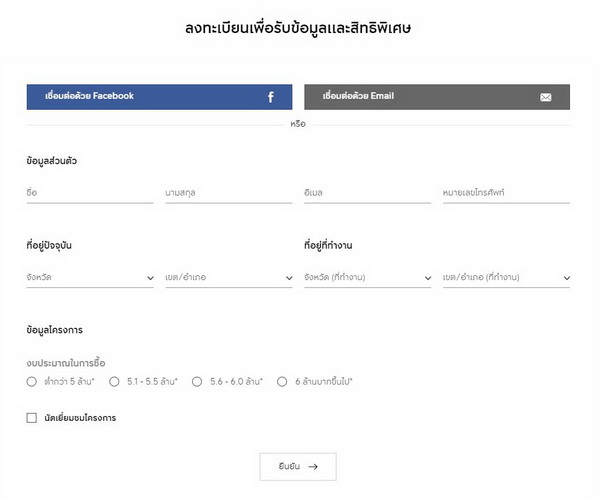Click the envelope email icon
Viewport: 600px width, 502px height.
click(545, 97)
